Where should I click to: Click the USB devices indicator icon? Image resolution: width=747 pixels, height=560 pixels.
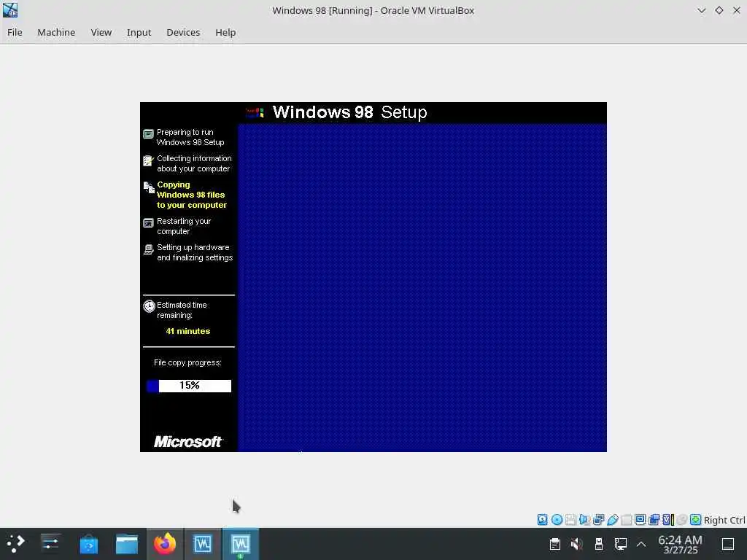pyautogui.click(x=613, y=519)
